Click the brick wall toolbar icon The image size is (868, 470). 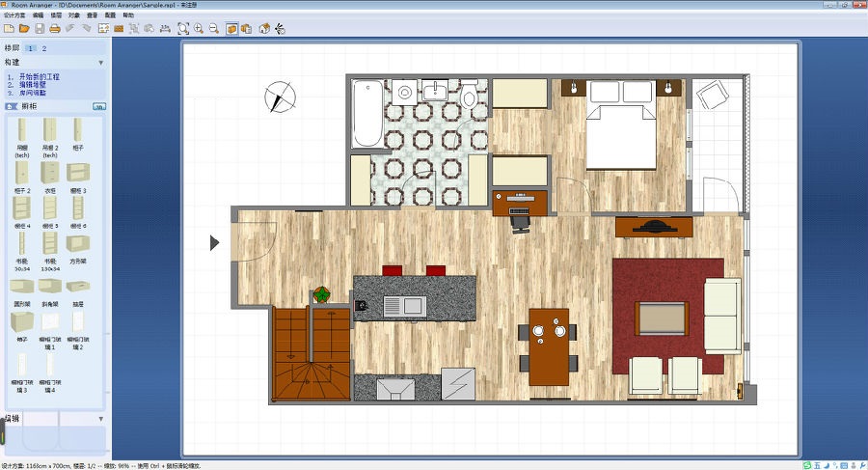pos(119,28)
